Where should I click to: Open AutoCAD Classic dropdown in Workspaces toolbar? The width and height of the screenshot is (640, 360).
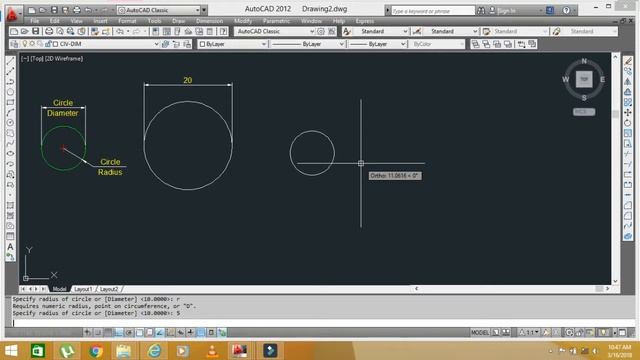(312, 31)
